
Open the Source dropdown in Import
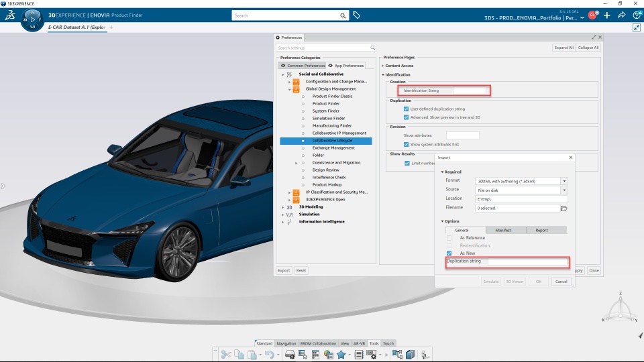[x=564, y=190]
